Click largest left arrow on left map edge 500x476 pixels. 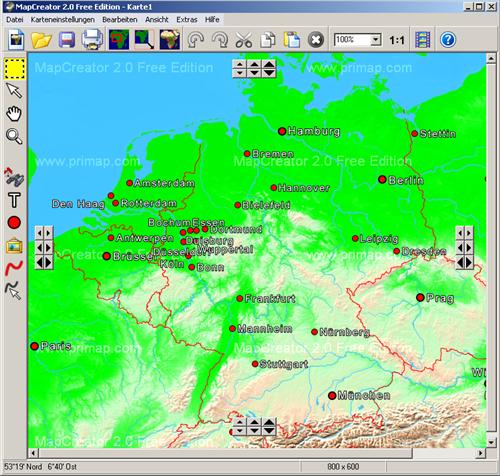point(40,263)
